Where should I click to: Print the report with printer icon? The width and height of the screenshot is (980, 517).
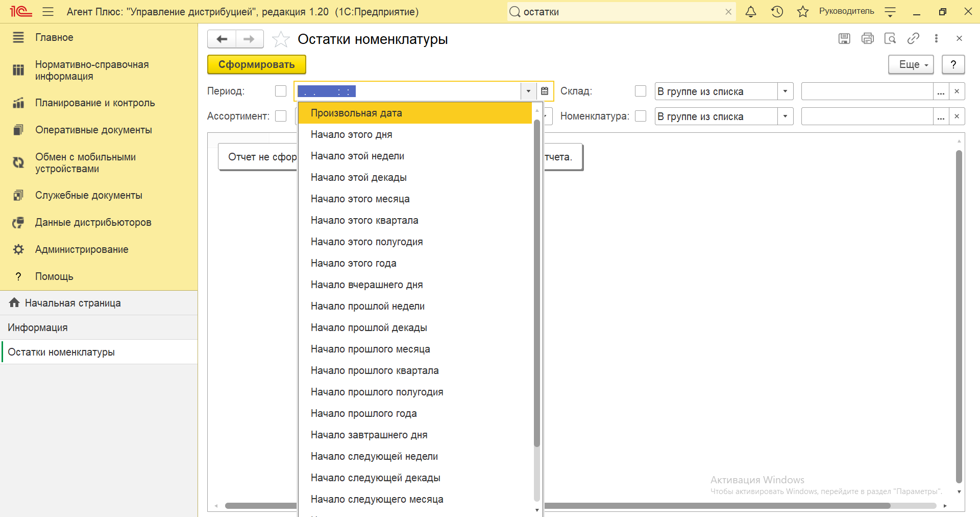click(867, 38)
